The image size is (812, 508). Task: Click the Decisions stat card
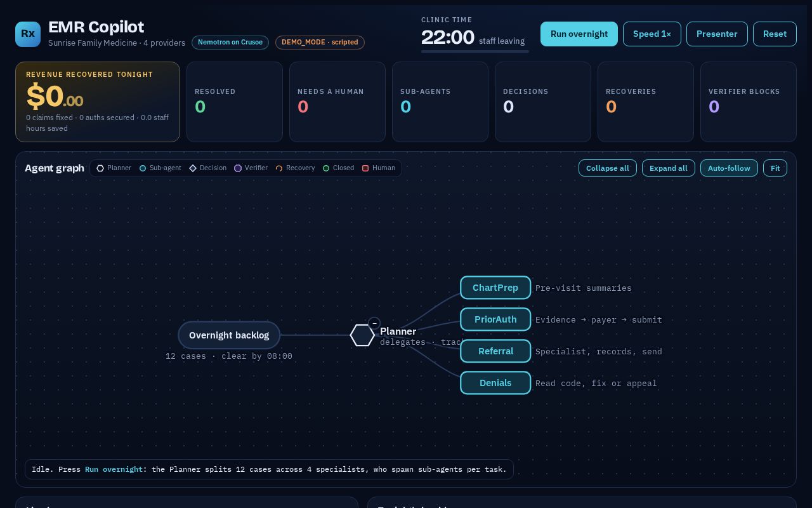pyautogui.click(x=543, y=102)
